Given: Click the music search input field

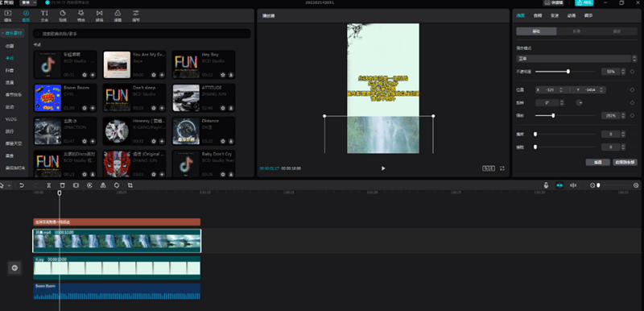Looking at the screenshot, I should (x=142, y=34).
